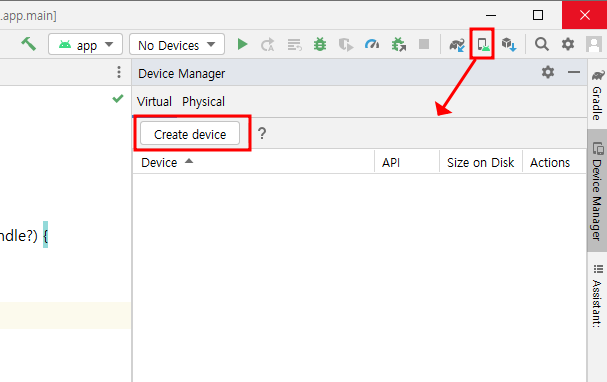Open Device Manager panel options gear
This screenshot has height=382, width=607.
click(x=548, y=72)
